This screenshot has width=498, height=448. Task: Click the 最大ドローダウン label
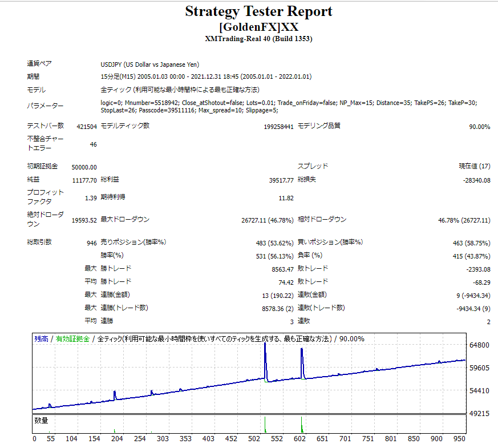point(125,220)
